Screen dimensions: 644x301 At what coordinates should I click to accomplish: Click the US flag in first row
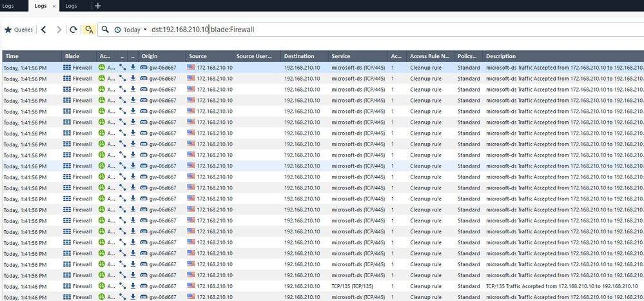click(x=191, y=67)
